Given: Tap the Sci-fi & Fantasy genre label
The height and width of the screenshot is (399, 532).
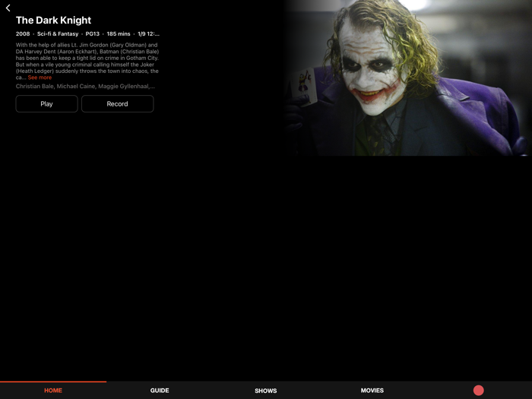Looking at the screenshot, I should 58,34.
